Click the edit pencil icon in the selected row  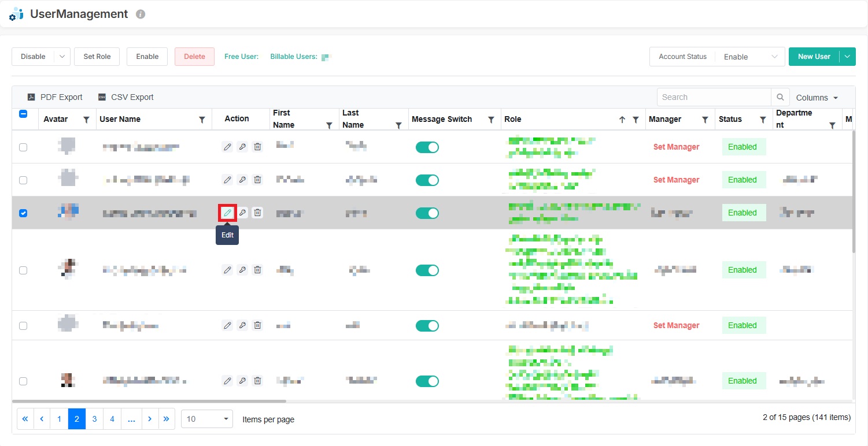point(227,213)
